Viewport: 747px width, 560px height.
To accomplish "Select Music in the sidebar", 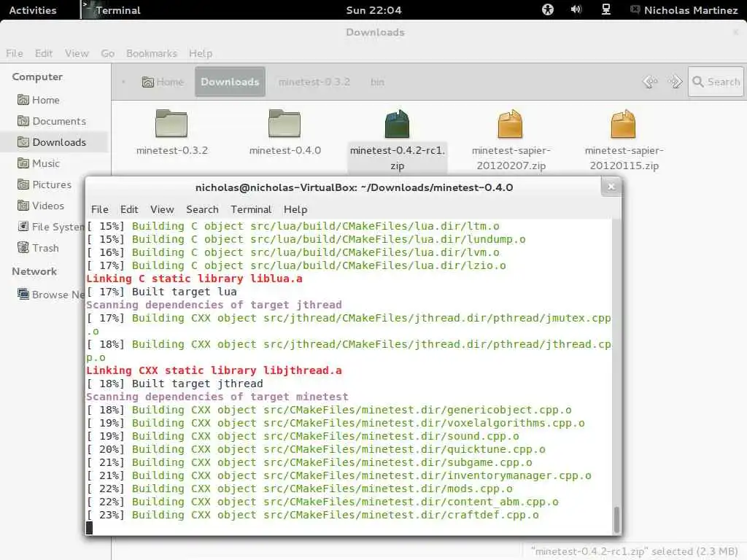I will pos(55,163).
